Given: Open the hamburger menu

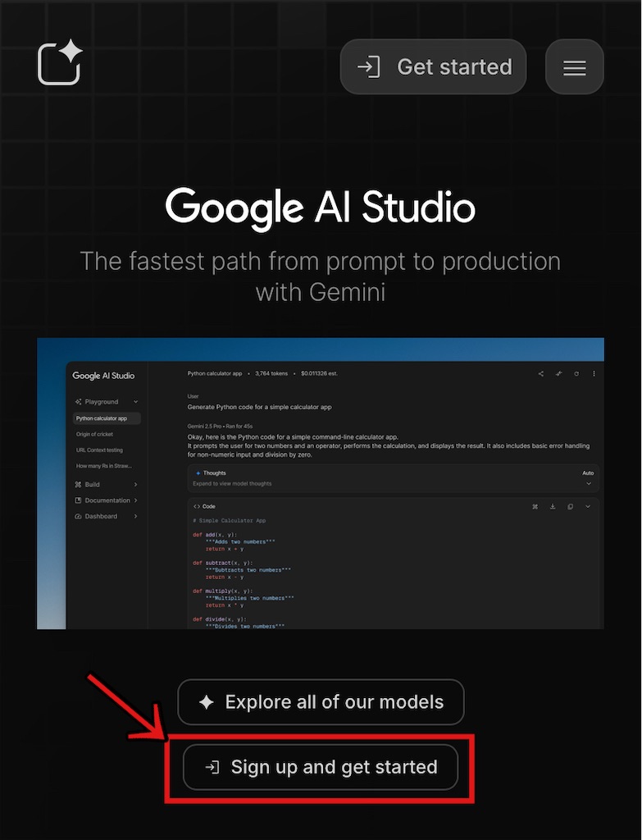Looking at the screenshot, I should click(575, 67).
